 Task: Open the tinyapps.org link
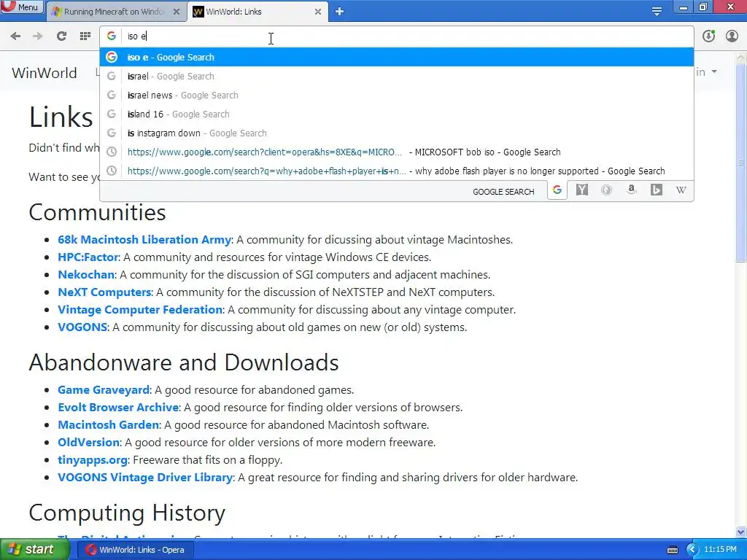point(93,460)
